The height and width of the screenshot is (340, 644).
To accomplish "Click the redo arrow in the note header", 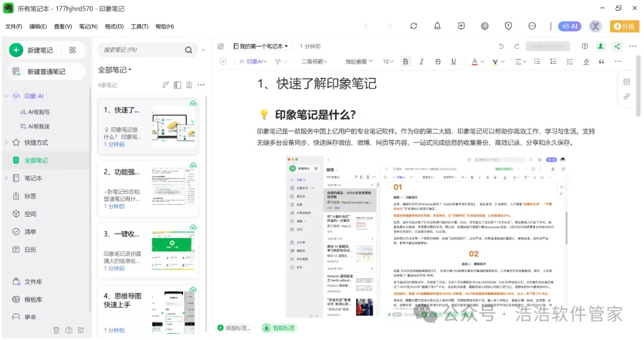I will [x=516, y=46].
